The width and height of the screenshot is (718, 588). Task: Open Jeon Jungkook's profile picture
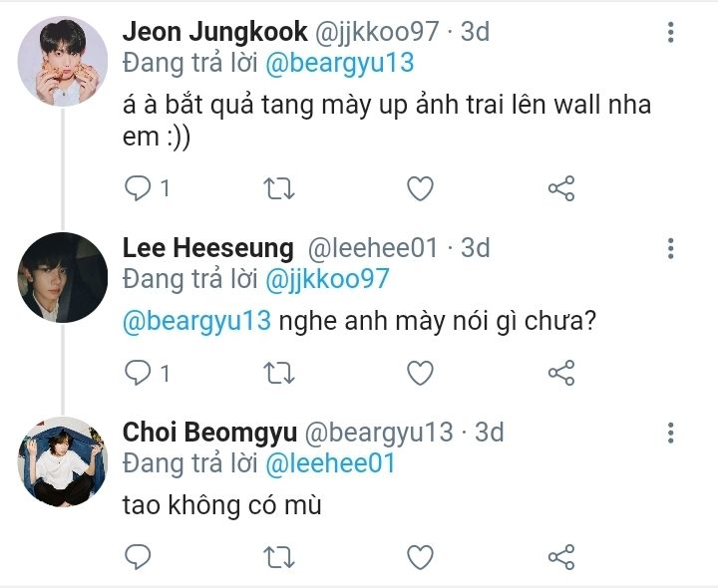point(63,61)
